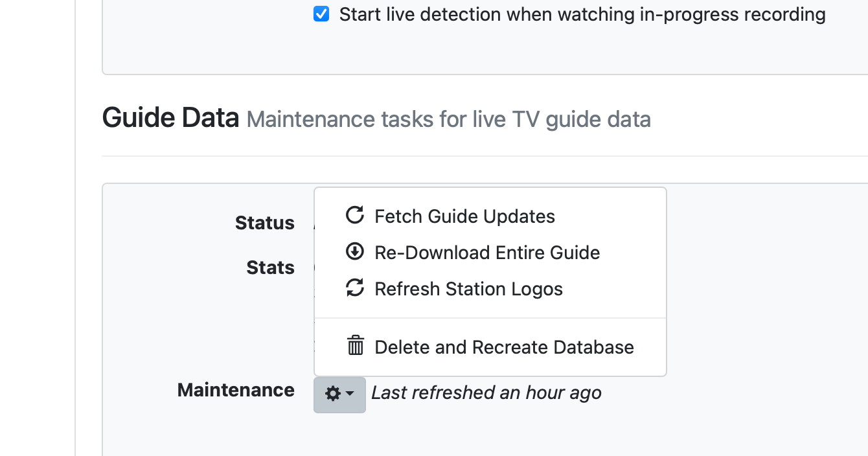Click the Fetch Guide Updates circular arrow icon

(x=354, y=215)
